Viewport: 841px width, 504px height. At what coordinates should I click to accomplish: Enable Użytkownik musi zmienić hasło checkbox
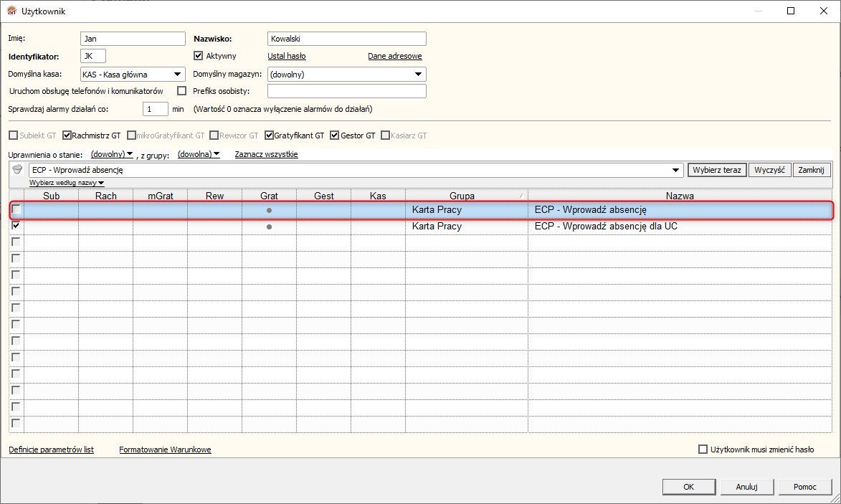click(703, 450)
